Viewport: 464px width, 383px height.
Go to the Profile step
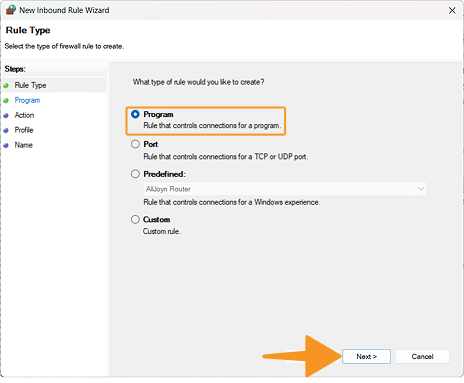(x=24, y=130)
